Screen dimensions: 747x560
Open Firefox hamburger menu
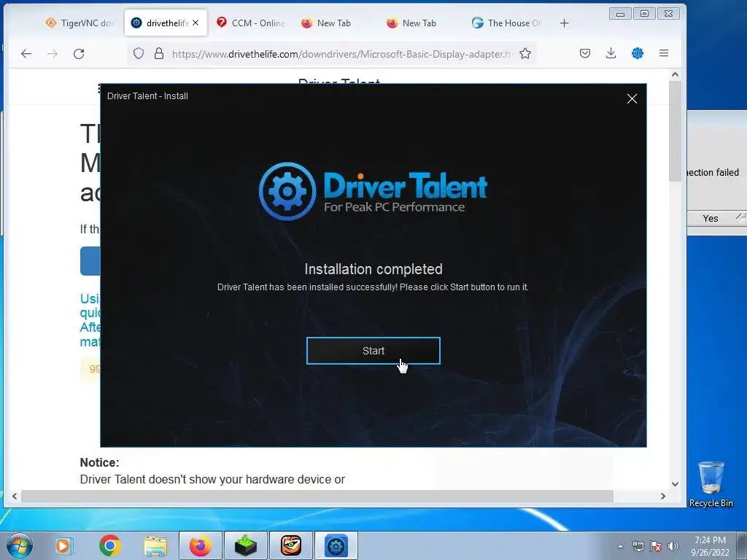click(x=664, y=53)
